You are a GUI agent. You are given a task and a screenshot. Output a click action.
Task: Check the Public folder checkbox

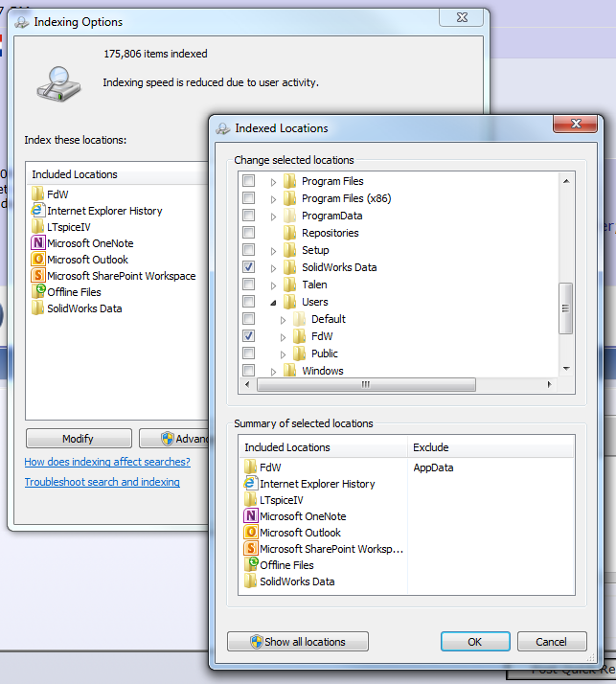249,353
